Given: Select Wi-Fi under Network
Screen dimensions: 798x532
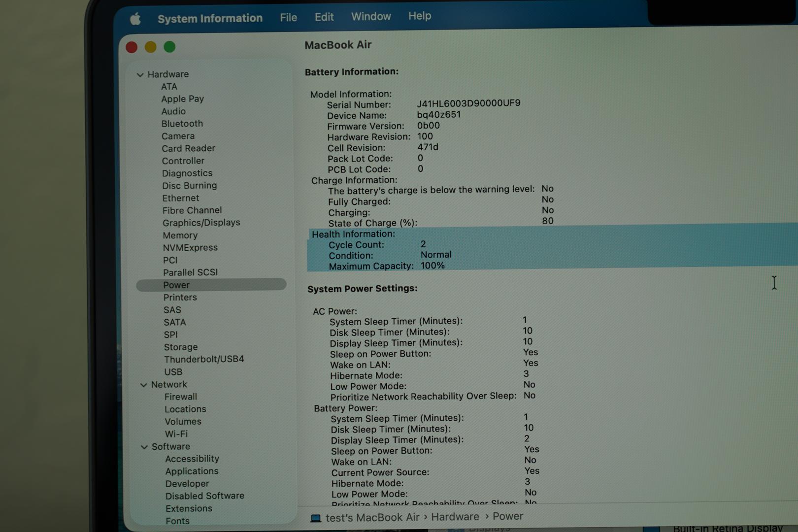Looking at the screenshot, I should click(x=176, y=434).
